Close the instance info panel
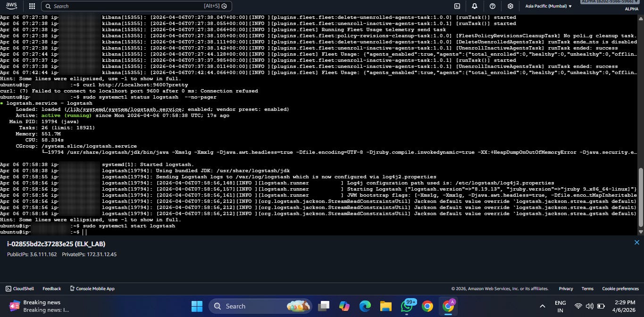 click(x=637, y=242)
